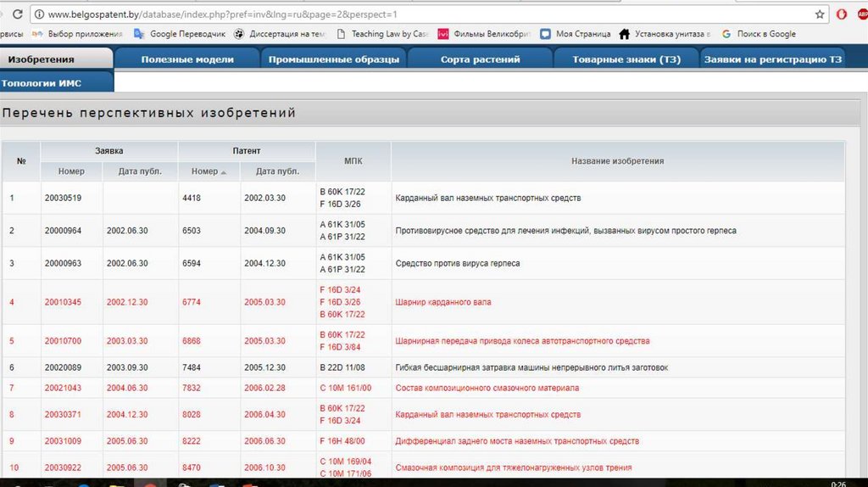This screenshot has width=868, height=487.
Task: View site info icon in address bar
Action: [39, 14]
